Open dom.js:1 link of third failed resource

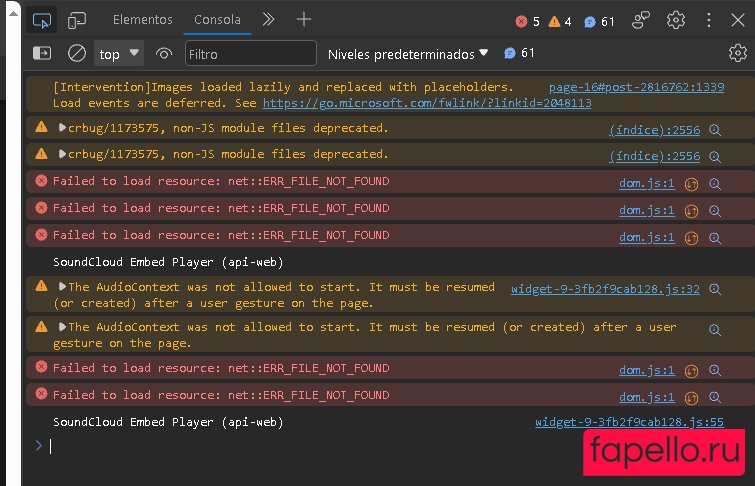(646, 237)
